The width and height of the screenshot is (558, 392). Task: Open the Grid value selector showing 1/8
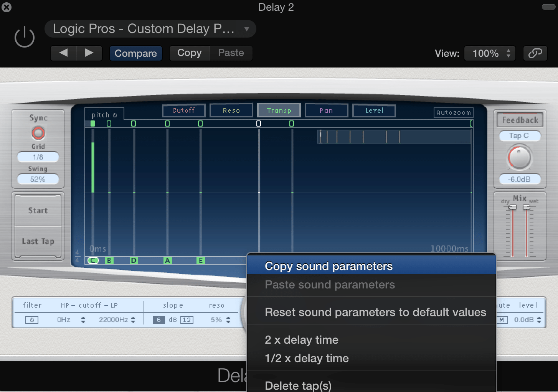click(x=37, y=157)
